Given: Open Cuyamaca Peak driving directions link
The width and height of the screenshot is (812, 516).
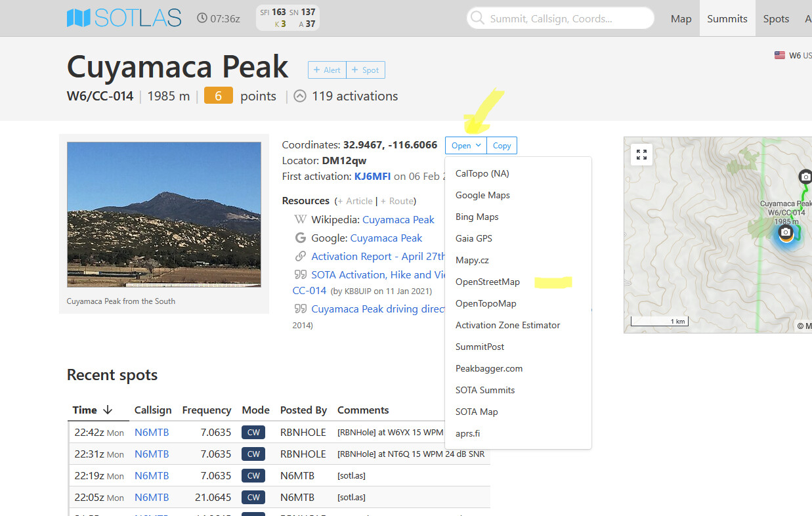Looking at the screenshot, I should [x=378, y=309].
